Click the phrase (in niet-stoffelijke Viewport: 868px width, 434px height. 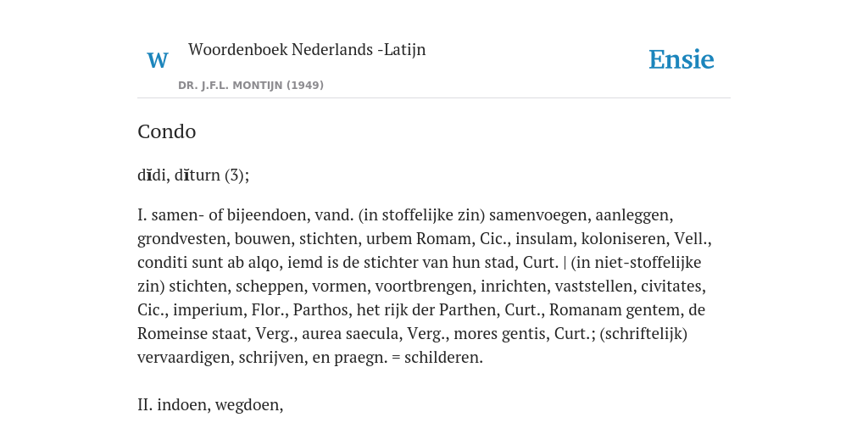636,263
